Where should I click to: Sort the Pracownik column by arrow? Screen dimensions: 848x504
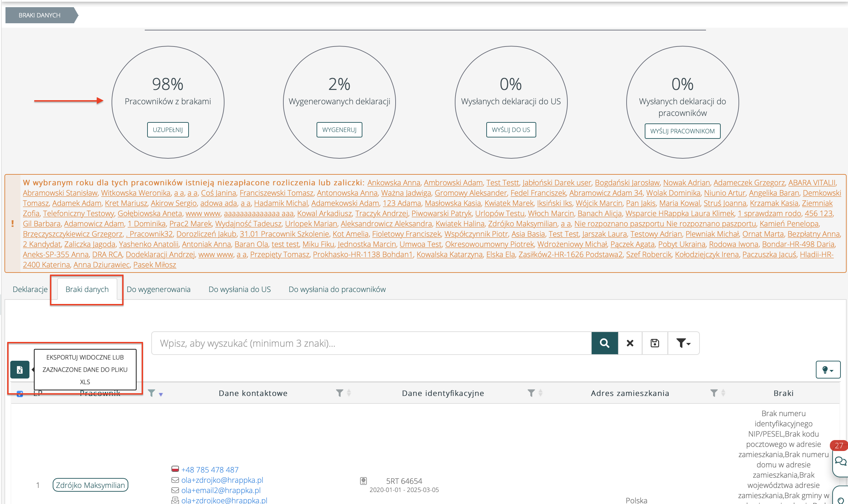tap(161, 394)
